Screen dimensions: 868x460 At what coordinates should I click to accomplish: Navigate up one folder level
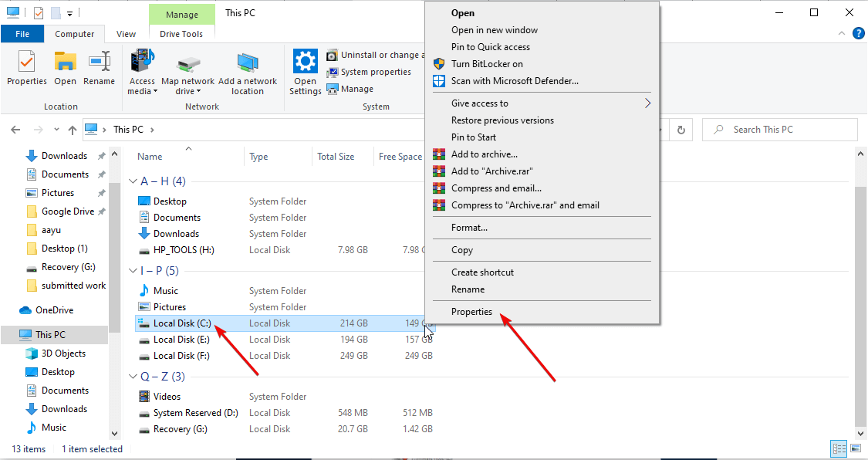coord(72,129)
